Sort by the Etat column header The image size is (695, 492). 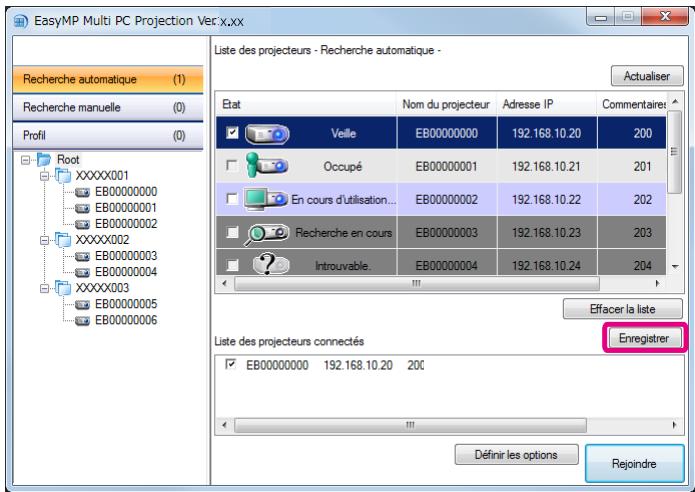306,104
